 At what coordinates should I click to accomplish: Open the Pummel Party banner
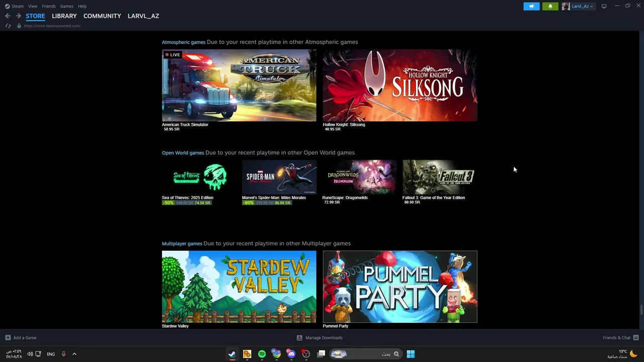tap(400, 287)
